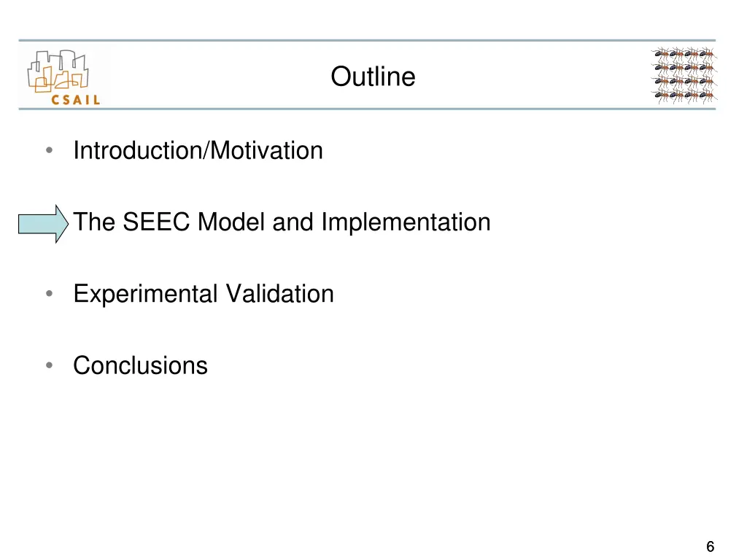The image size is (747, 560).
Task: Click slide number 6
Action: click(710, 546)
